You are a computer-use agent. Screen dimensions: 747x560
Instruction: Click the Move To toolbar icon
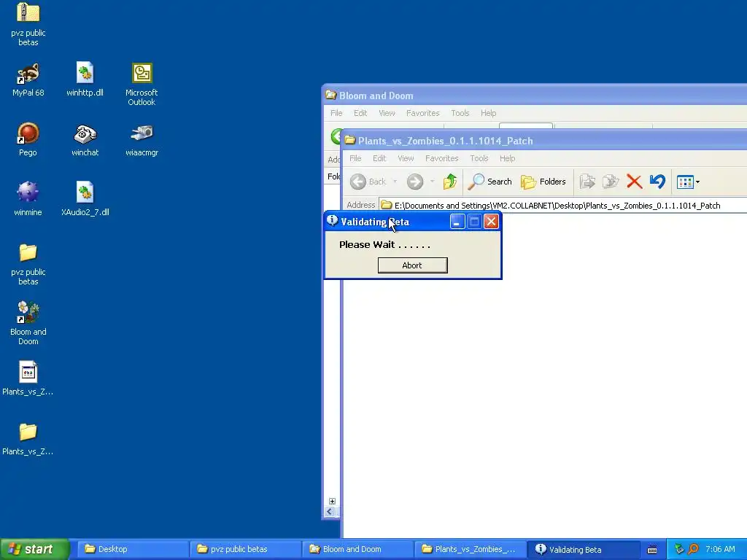[x=587, y=182]
